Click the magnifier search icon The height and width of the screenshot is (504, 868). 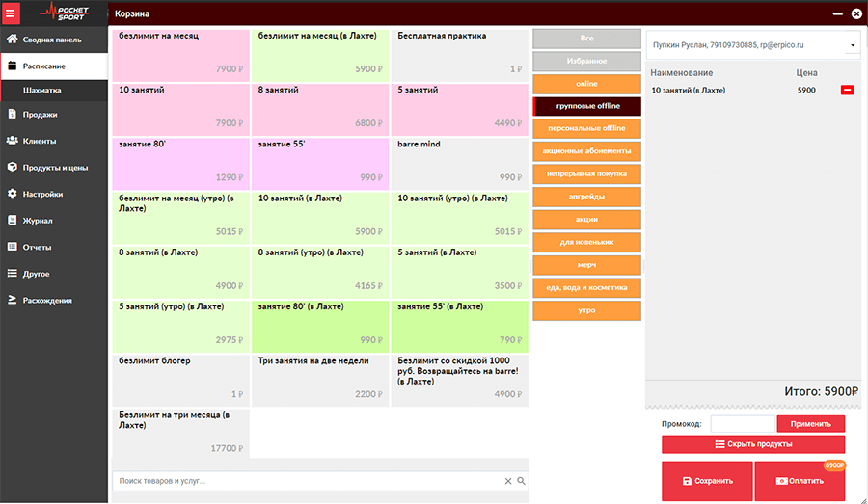pyautogui.click(x=521, y=481)
